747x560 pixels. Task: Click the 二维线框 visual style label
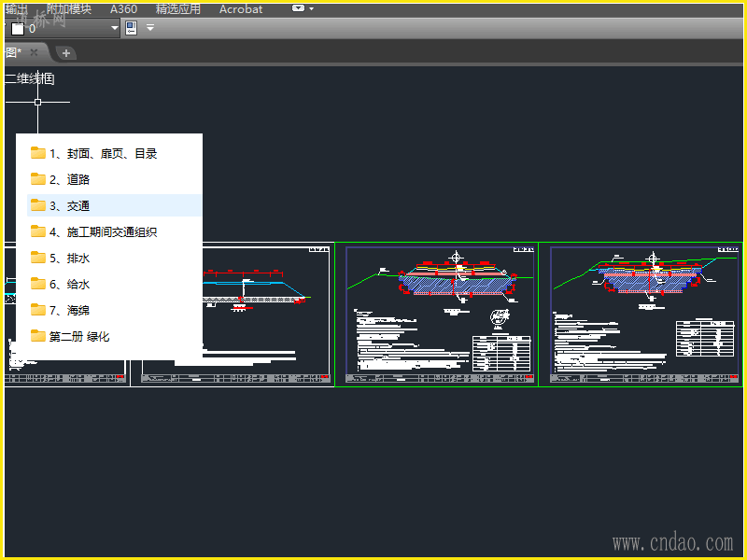point(30,78)
